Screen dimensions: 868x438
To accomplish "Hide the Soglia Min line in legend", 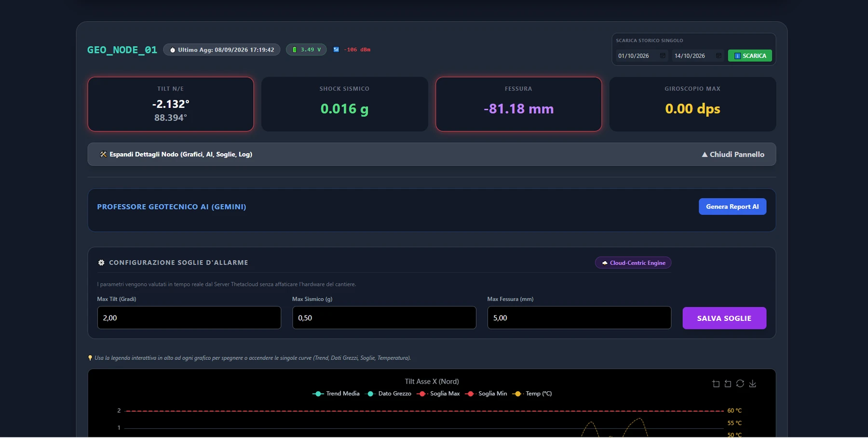I will pyautogui.click(x=486, y=394).
